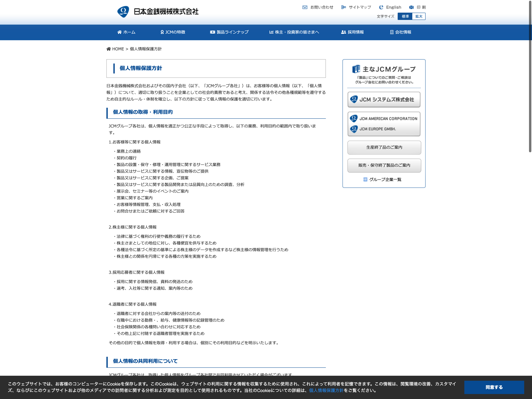The image size is (532, 399).
Task: Click the English language icon
Action: [x=381, y=7]
